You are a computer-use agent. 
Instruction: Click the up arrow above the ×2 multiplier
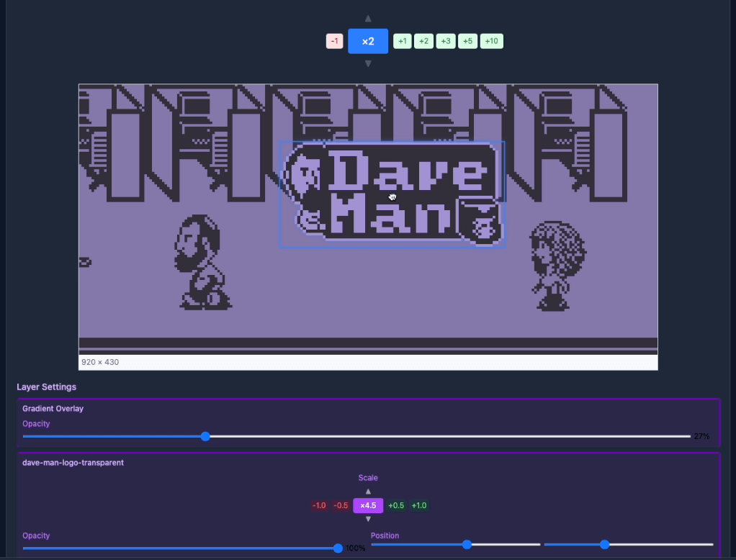(x=368, y=19)
